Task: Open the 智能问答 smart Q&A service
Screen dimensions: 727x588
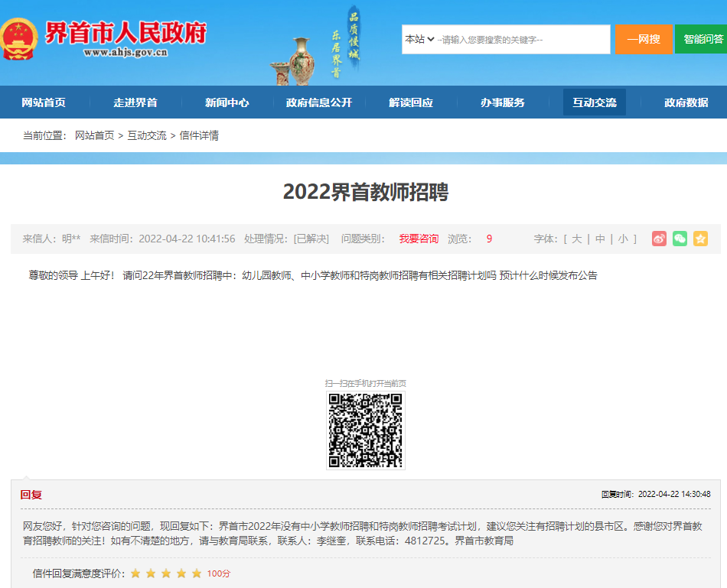Action: [700, 39]
